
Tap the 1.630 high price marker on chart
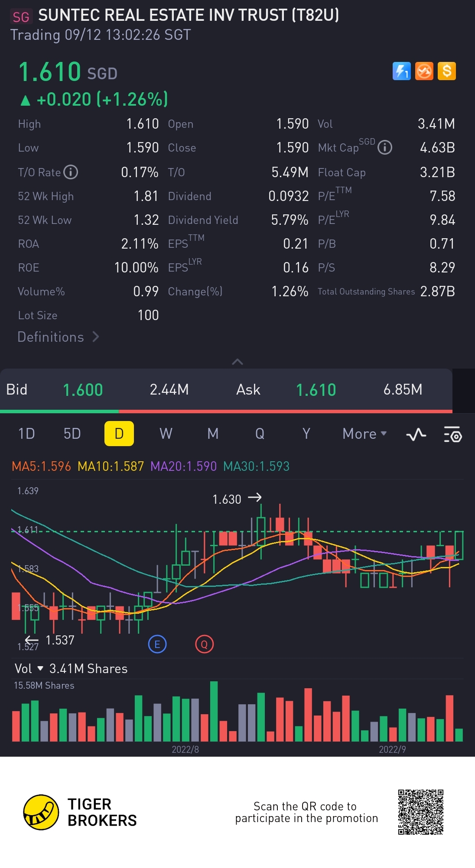[237, 499]
